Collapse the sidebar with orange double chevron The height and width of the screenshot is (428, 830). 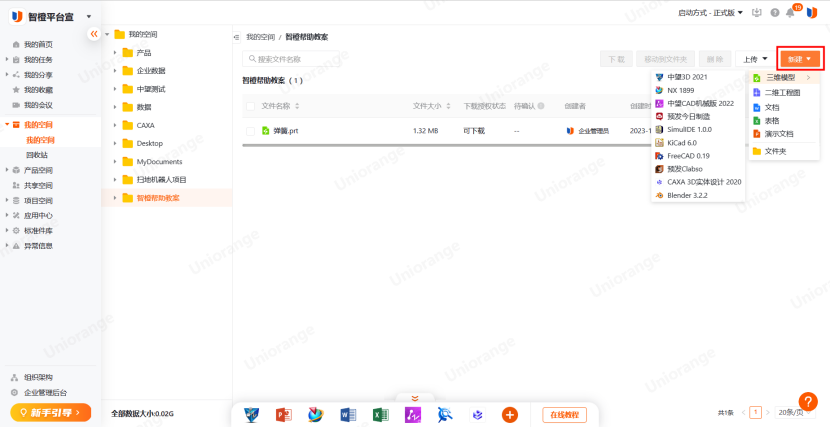coord(94,34)
